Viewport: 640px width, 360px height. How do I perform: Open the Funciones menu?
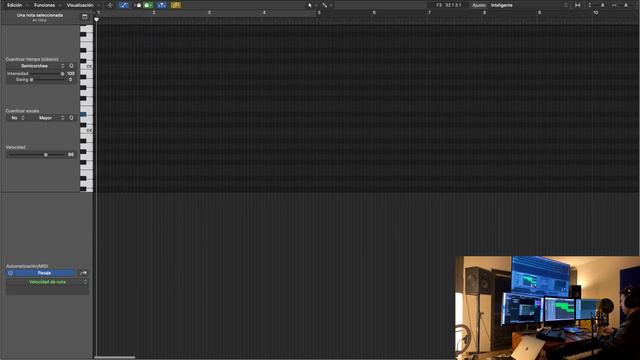click(x=44, y=5)
